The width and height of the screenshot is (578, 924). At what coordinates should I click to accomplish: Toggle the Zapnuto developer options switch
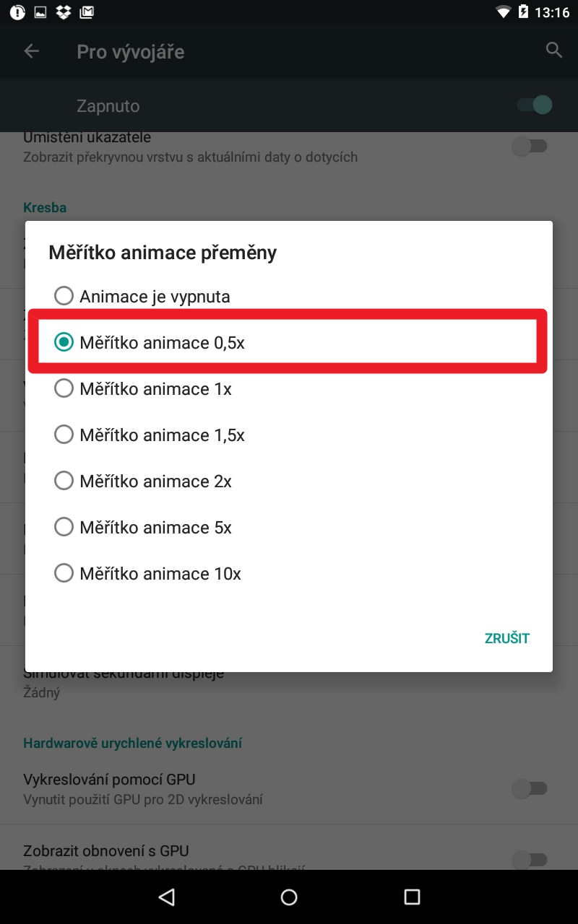tap(534, 105)
